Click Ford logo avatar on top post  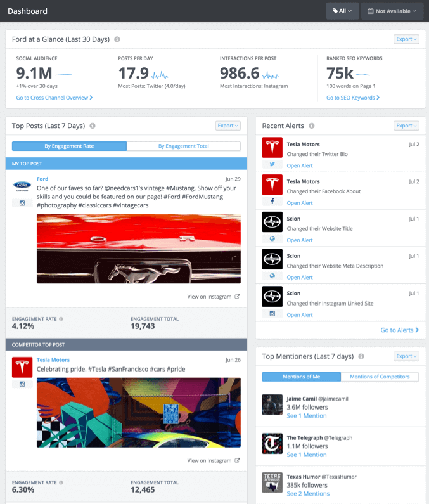(22, 186)
